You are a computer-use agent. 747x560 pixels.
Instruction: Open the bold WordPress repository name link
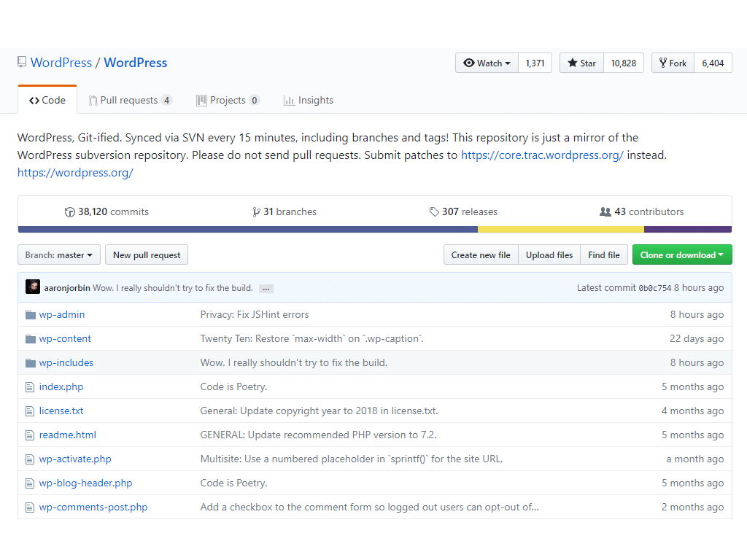point(136,63)
